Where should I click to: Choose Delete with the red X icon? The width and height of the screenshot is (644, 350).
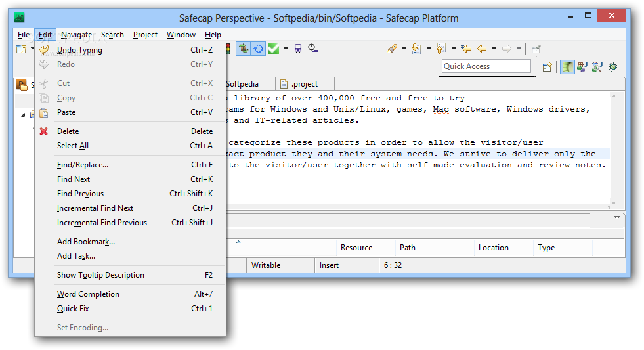(x=130, y=131)
